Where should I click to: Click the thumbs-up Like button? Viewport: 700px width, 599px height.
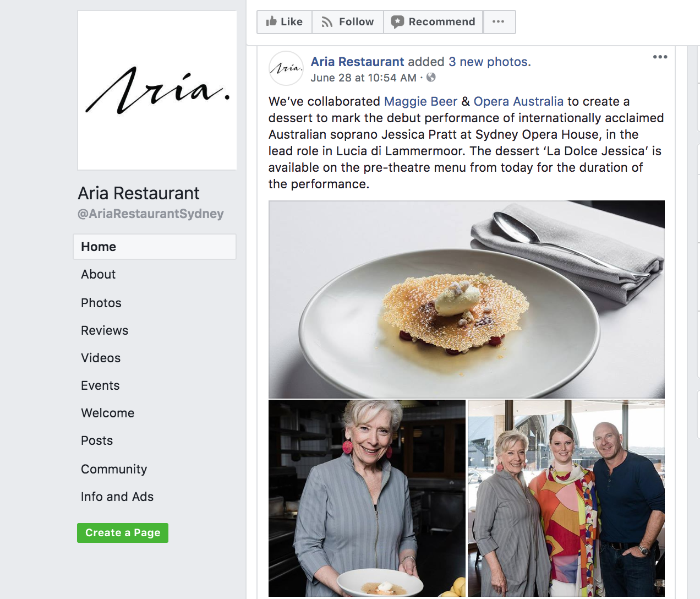pos(285,22)
